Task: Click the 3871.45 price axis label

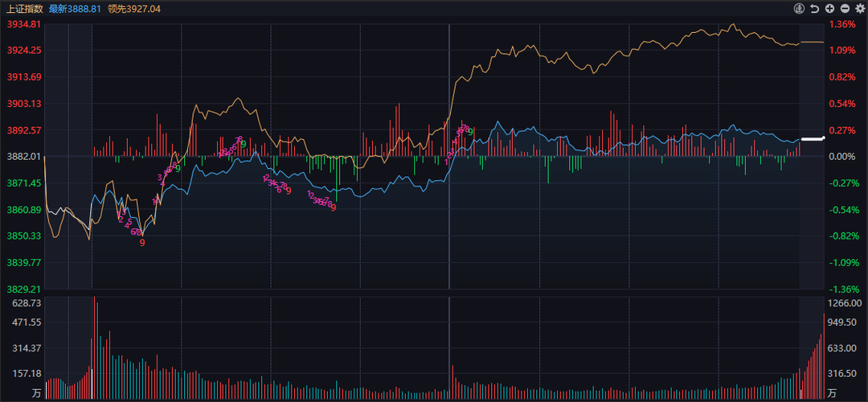Action: point(23,183)
